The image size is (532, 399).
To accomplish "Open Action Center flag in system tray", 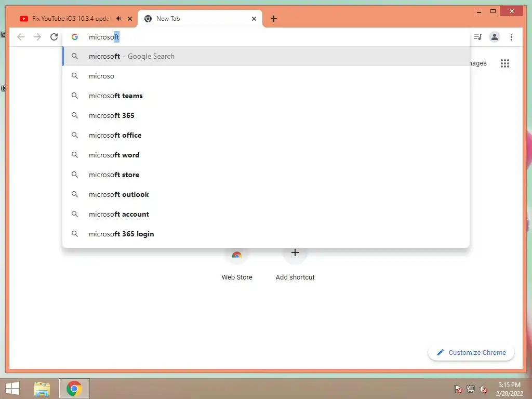I will click(x=458, y=389).
